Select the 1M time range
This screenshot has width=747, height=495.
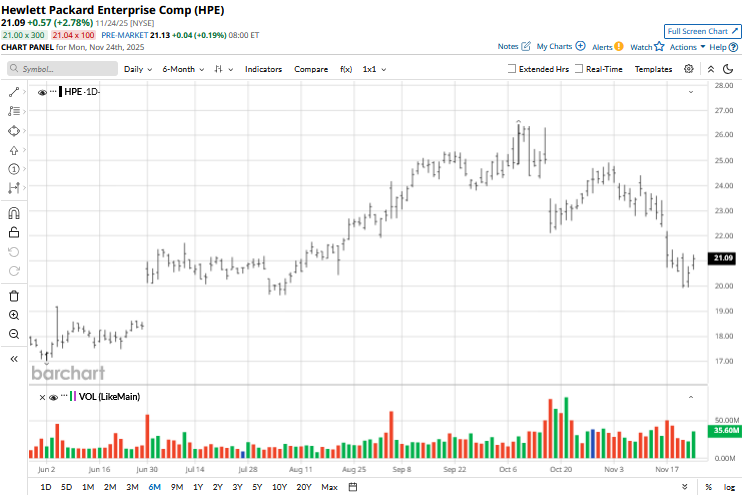click(x=88, y=487)
